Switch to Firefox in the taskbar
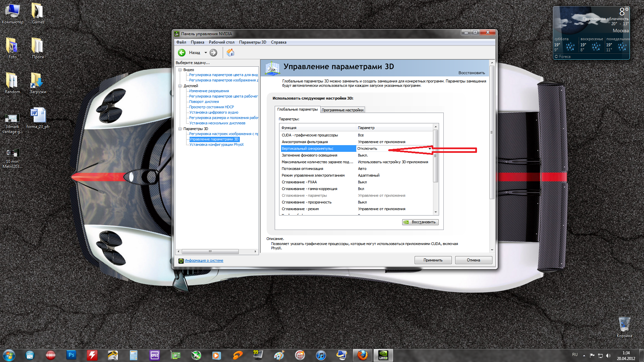Screen dimensions: 644x362 (362, 355)
